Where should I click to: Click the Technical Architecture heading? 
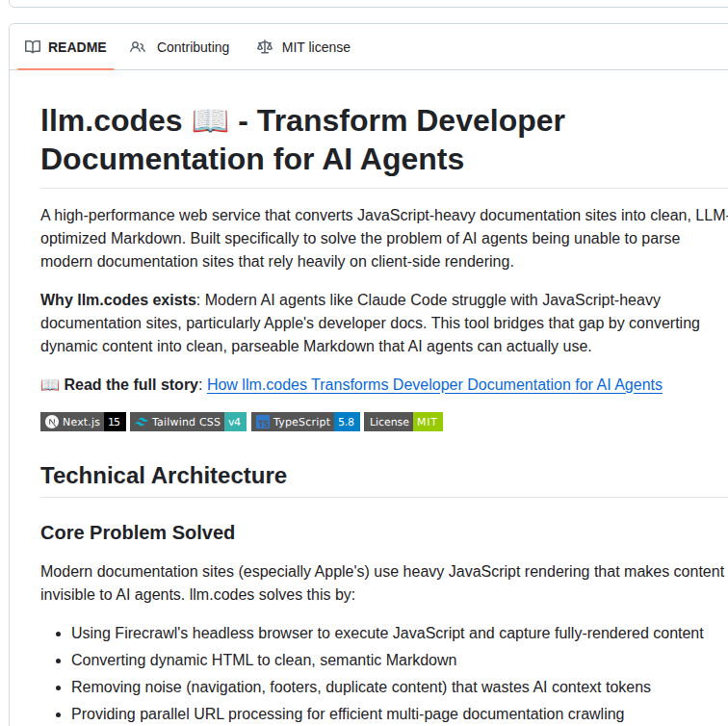click(164, 476)
